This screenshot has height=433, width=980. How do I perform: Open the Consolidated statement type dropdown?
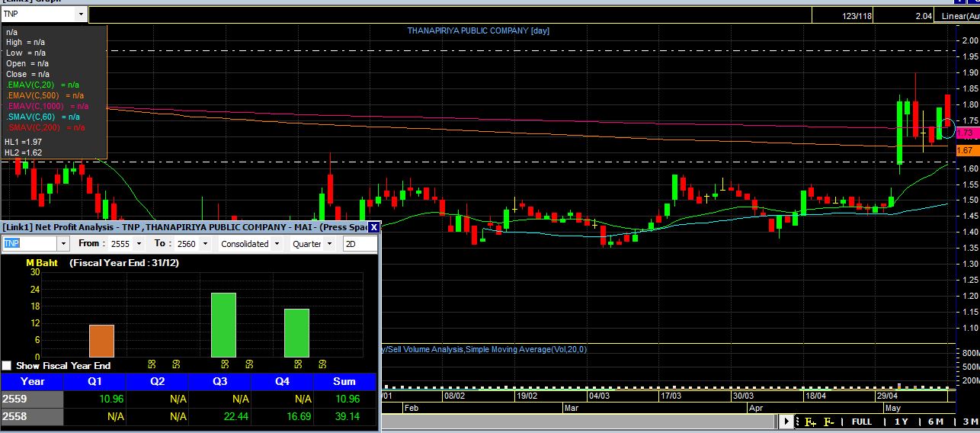pyautogui.click(x=276, y=244)
